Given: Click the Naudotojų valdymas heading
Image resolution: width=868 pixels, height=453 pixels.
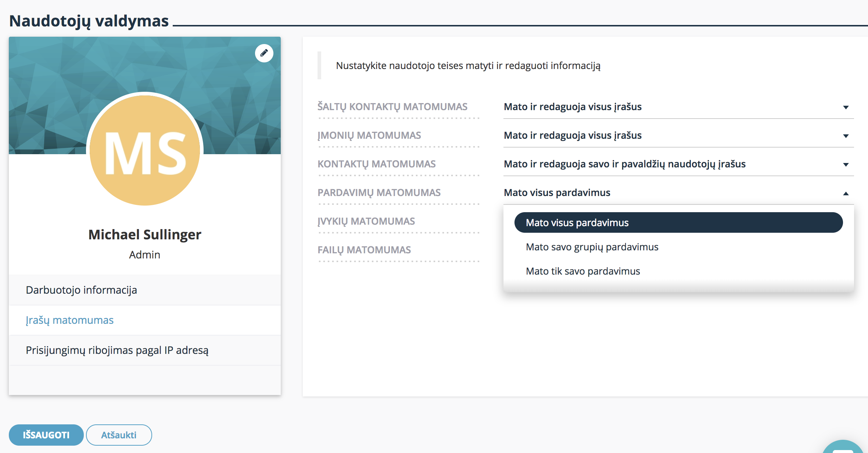Looking at the screenshot, I should pos(89,21).
